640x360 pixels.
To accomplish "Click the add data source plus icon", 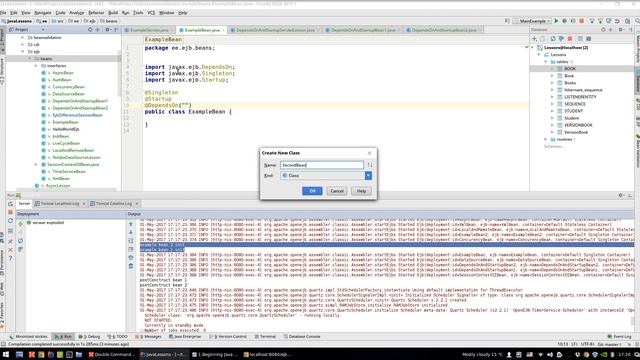I will pos(534,39).
